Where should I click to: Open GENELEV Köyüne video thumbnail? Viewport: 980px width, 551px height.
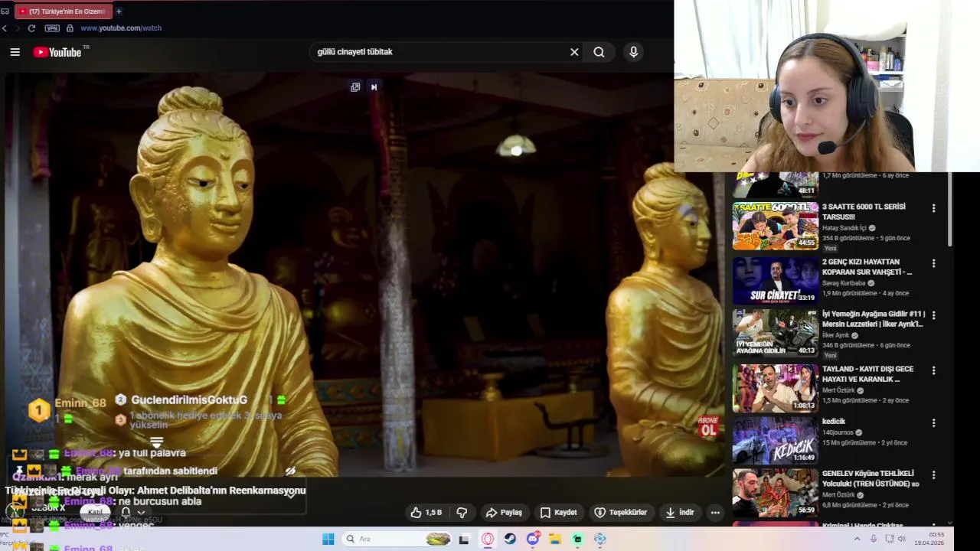click(776, 492)
